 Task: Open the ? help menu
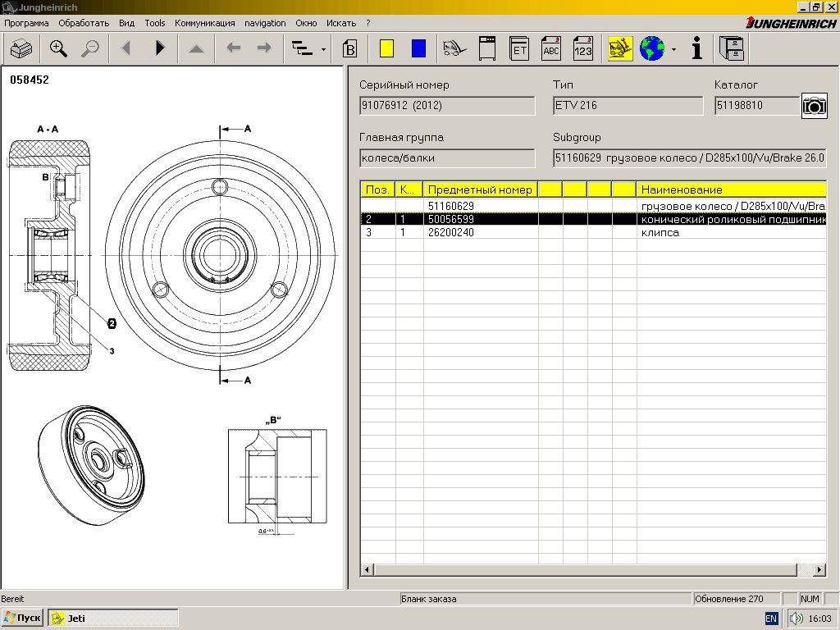pyautogui.click(x=368, y=23)
